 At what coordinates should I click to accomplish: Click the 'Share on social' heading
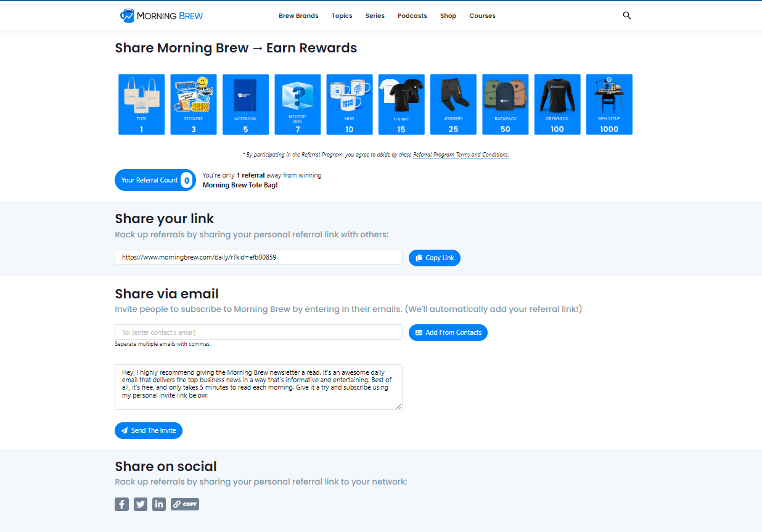pos(166,467)
